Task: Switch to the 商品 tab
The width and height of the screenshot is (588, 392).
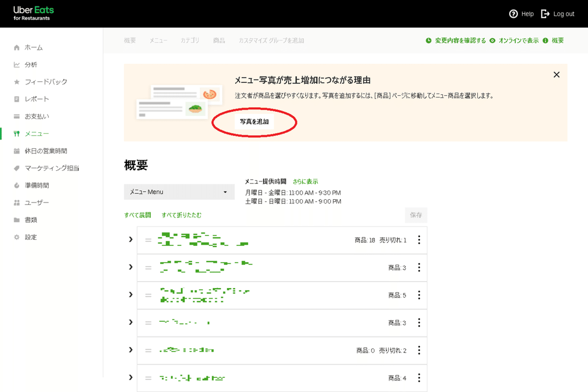Action: pos(219,40)
